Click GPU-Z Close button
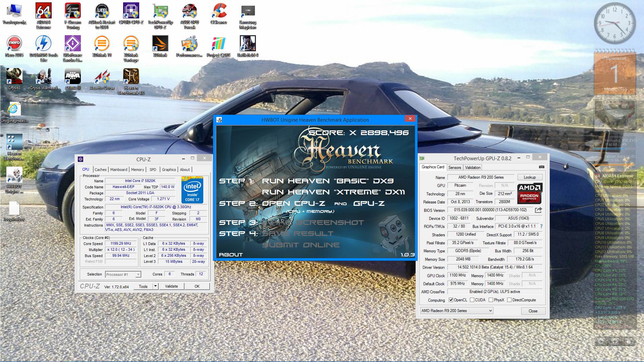 [x=533, y=311]
